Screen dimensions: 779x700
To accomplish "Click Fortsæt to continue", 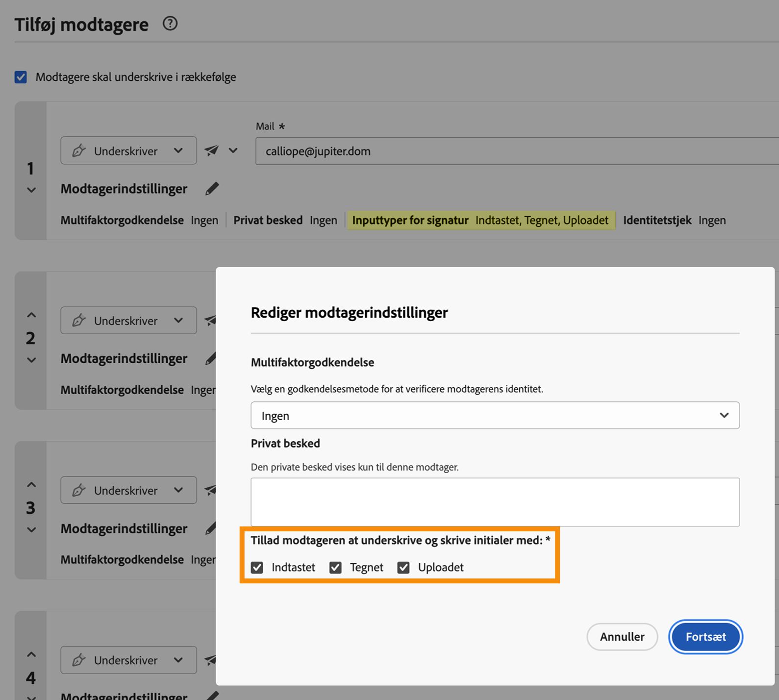I will (x=706, y=637).
